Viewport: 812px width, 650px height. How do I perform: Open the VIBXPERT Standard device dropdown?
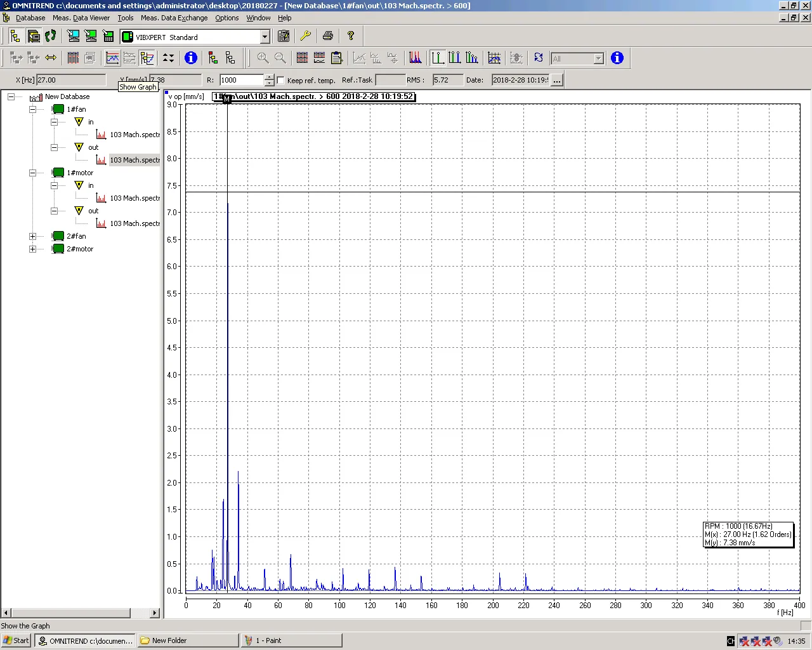pyautogui.click(x=265, y=37)
